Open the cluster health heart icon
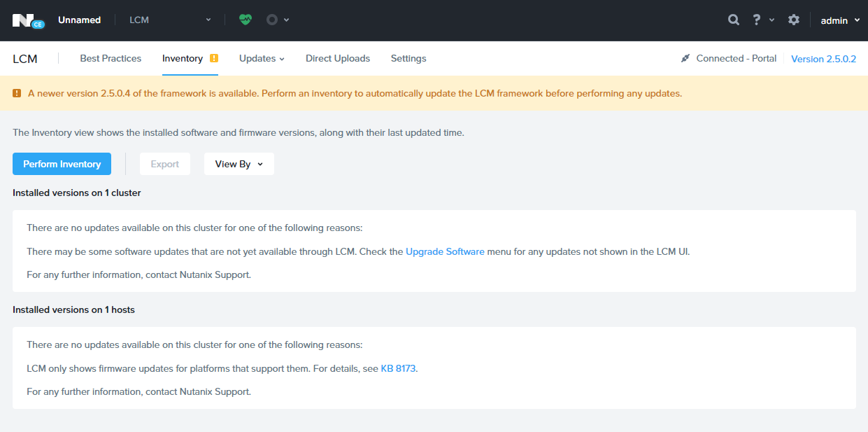 [x=245, y=20]
